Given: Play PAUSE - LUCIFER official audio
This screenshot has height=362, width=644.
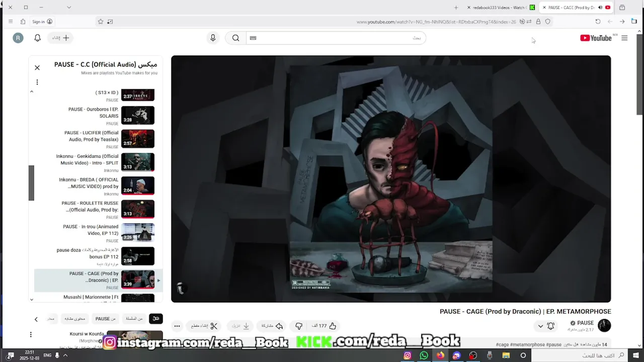Looking at the screenshot, I should (98, 139).
